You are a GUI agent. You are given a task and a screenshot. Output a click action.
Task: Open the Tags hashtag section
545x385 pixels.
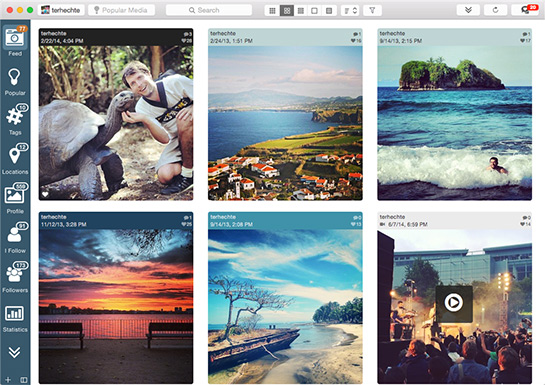15,120
